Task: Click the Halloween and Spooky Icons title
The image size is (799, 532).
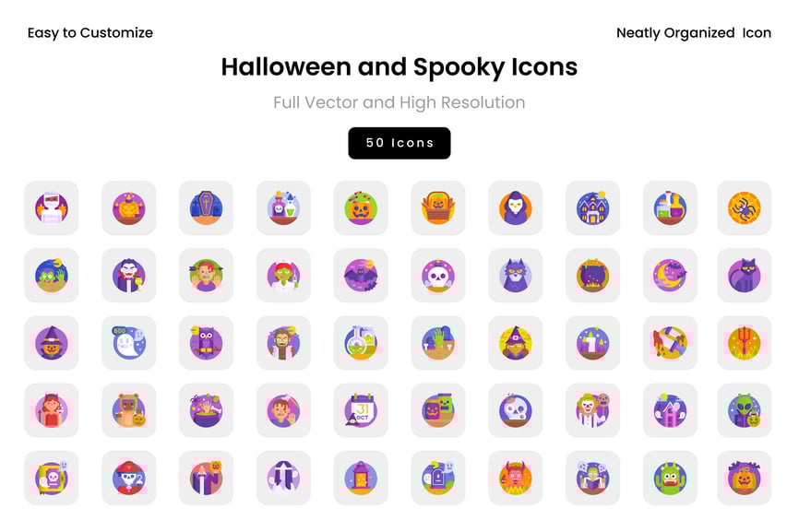Action: tap(399, 66)
